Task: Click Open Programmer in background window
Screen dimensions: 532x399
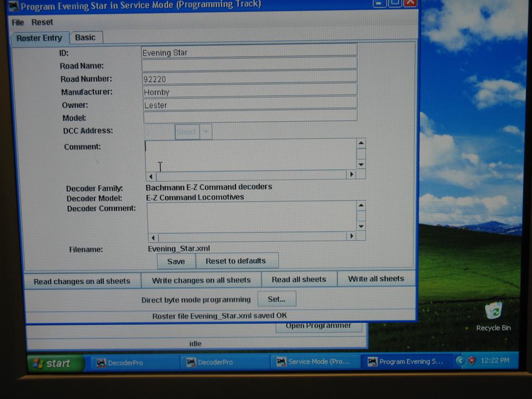Action: click(x=318, y=326)
